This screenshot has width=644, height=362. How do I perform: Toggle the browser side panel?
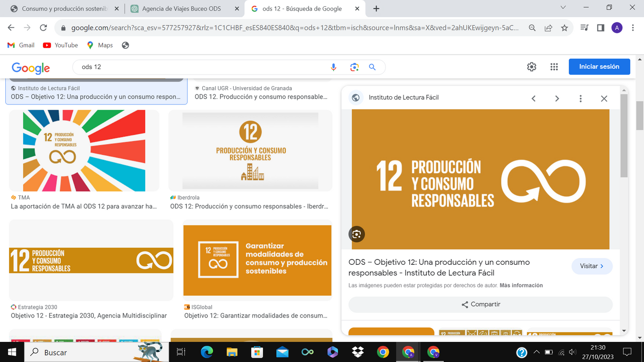pyautogui.click(x=600, y=28)
